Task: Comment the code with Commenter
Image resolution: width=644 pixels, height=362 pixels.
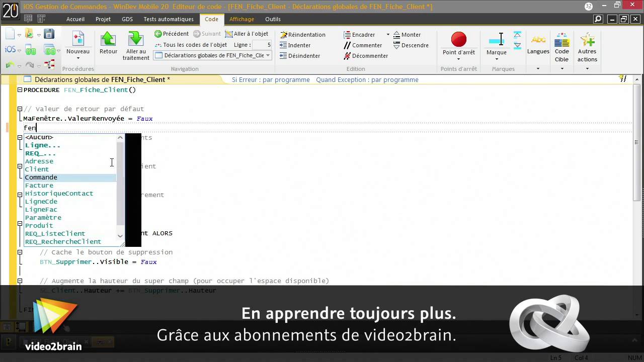Action: (x=363, y=45)
